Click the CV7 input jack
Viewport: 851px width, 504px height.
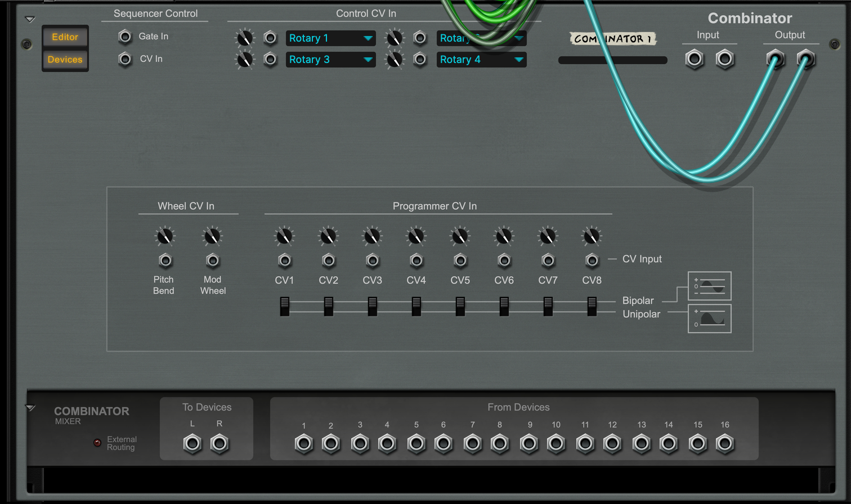point(548,260)
